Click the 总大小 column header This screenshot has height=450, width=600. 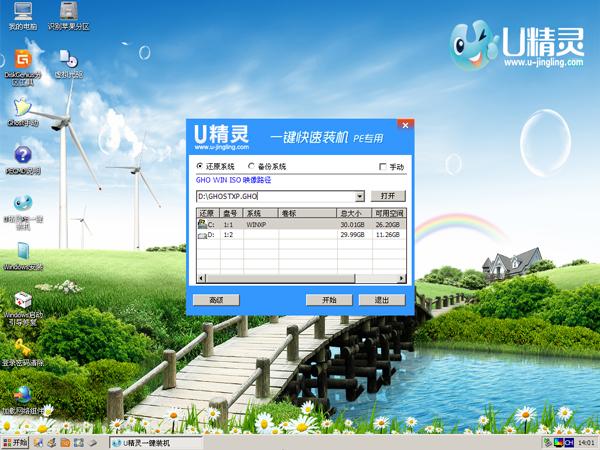[350, 213]
